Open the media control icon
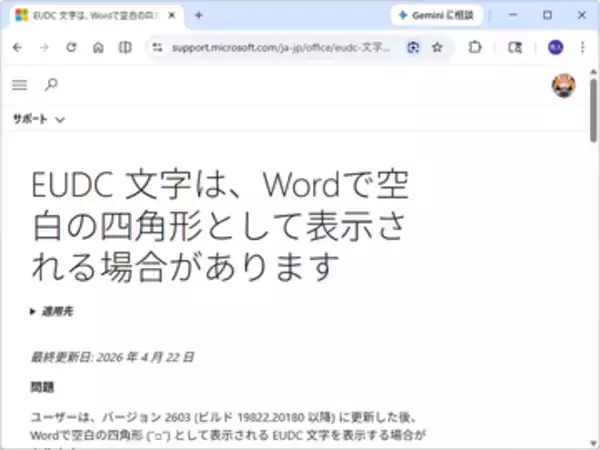The image size is (600, 450). pos(515,47)
